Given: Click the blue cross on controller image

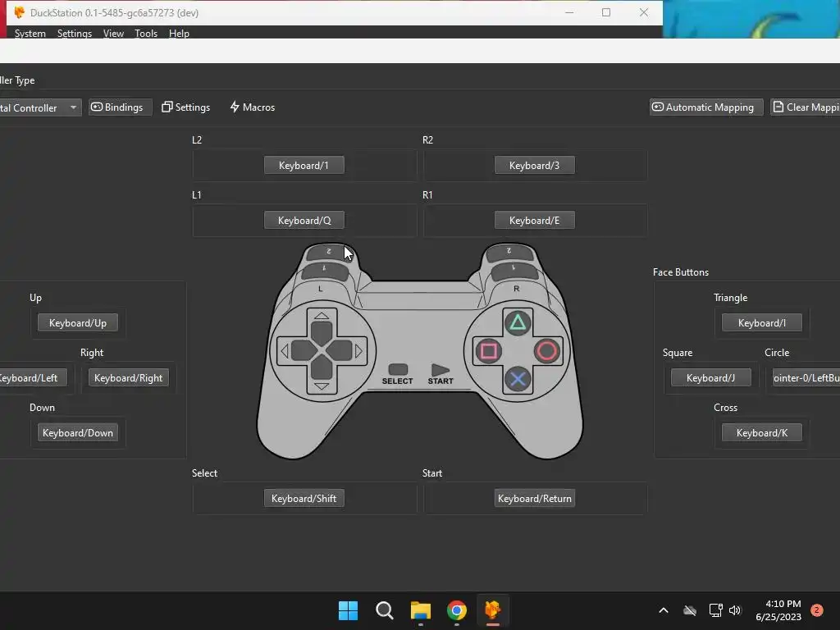Looking at the screenshot, I should [518, 379].
